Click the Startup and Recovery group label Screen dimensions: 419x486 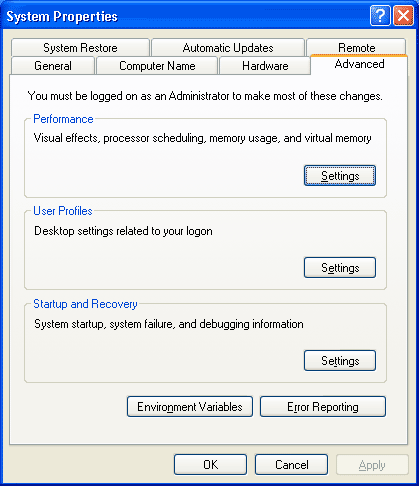pyautogui.click(x=85, y=304)
